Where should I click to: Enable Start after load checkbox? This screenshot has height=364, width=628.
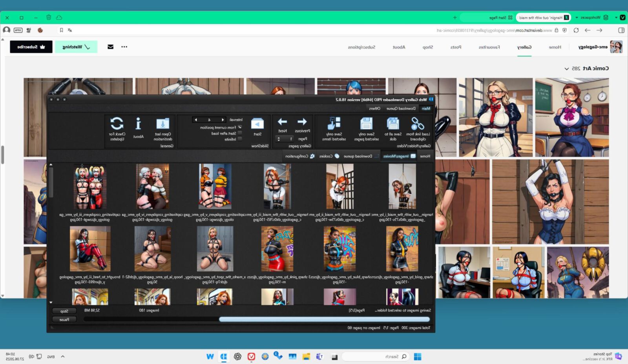pos(240,133)
